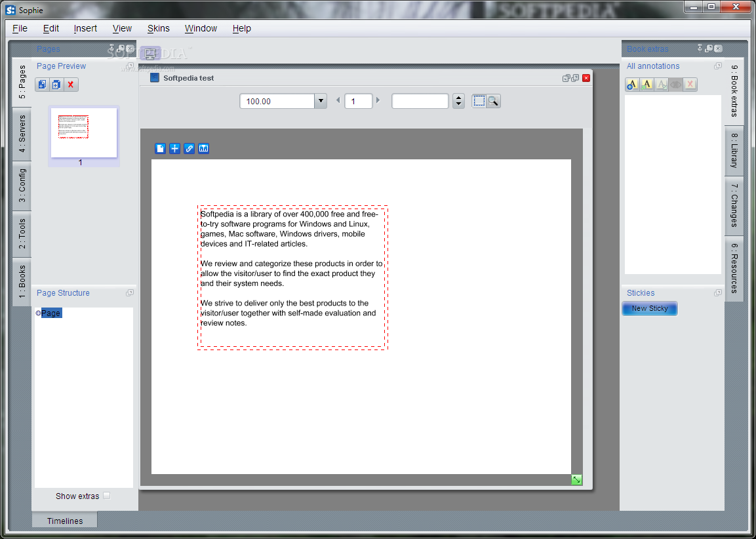
Task: Select the page 1 thumbnail
Action: click(84, 132)
